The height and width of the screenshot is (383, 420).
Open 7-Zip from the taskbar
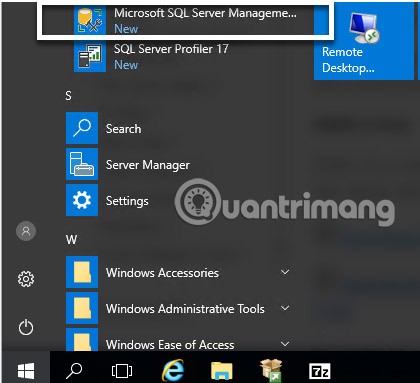(320, 371)
